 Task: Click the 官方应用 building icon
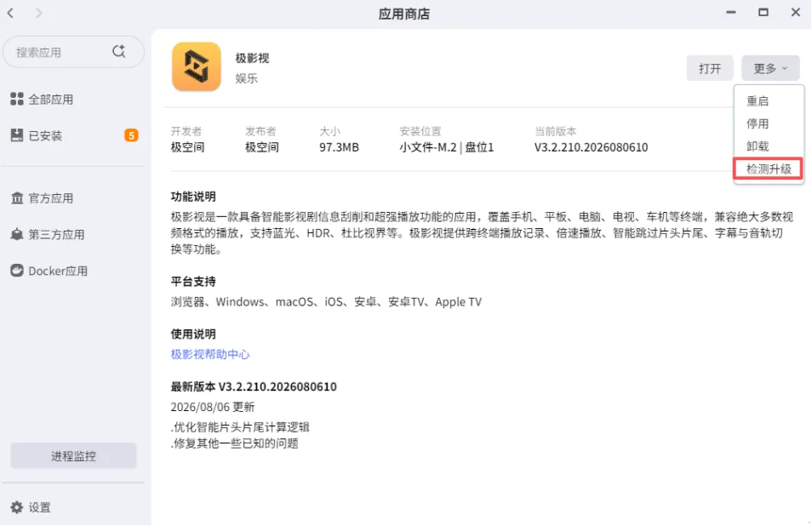(17, 197)
